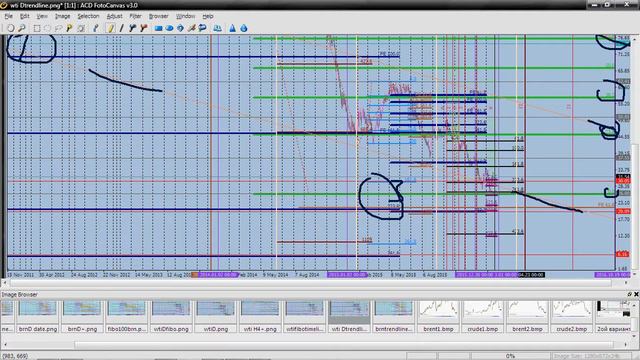Viewport: 640px width, 360px height.
Task: Select the round pan tool icon
Action: 11,28
